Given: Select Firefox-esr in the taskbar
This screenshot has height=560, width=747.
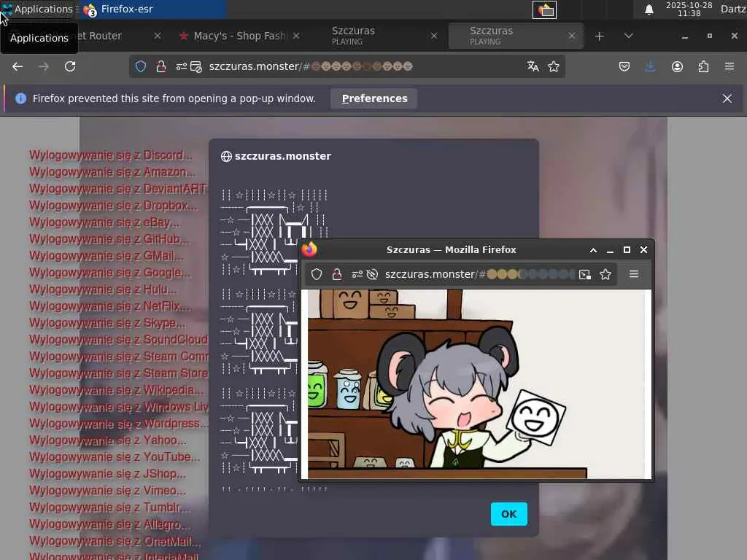Looking at the screenshot, I should point(152,9).
